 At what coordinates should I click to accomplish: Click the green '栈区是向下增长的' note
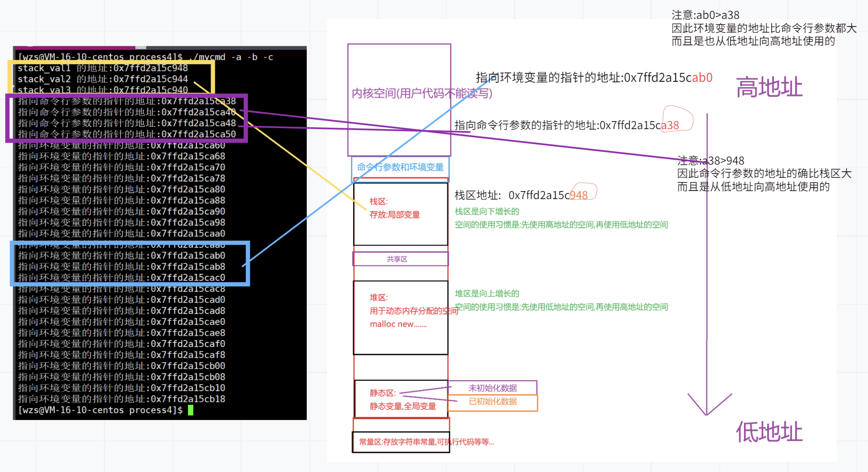click(487, 211)
